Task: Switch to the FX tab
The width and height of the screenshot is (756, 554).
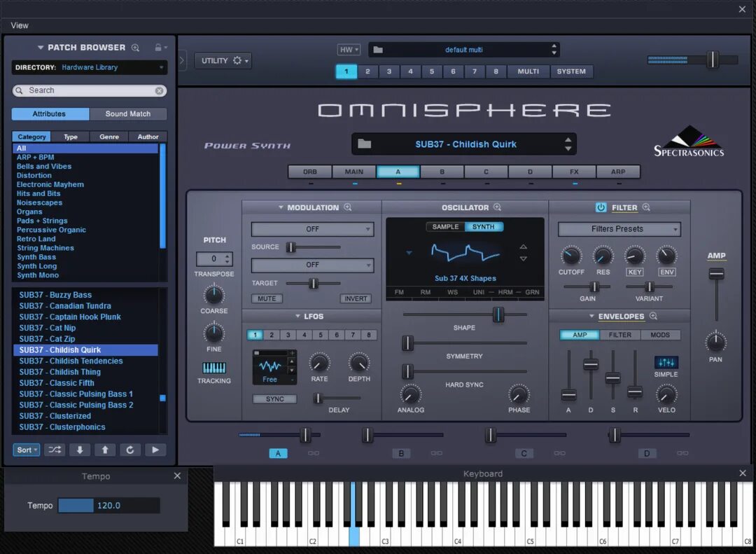Action: 574,172
